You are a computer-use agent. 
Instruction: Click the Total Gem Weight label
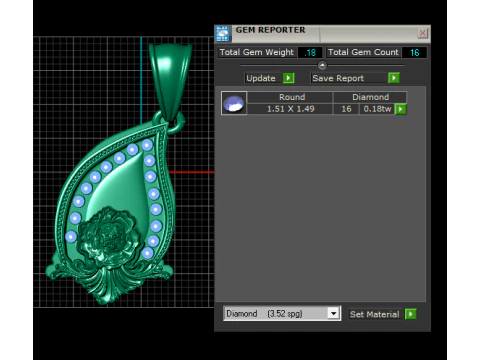point(257,52)
